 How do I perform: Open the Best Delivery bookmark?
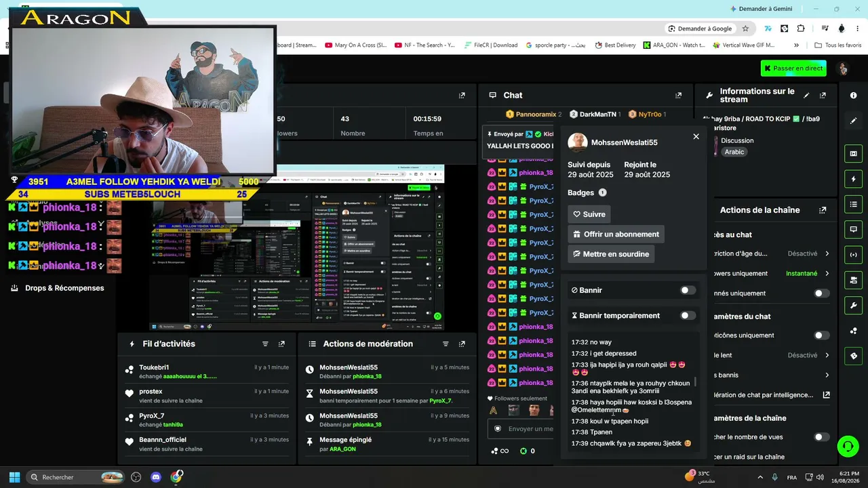tap(615, 45)
